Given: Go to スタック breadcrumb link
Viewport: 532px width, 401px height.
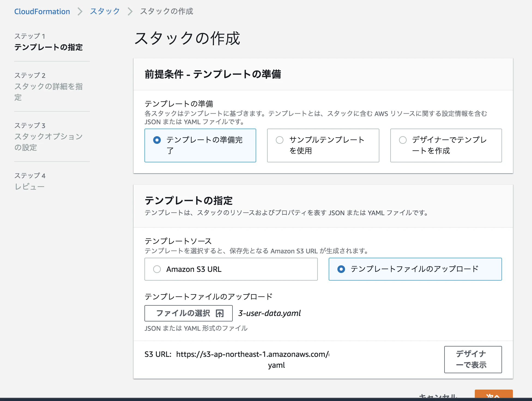Looking at the screenshot, I should point(105,11).
